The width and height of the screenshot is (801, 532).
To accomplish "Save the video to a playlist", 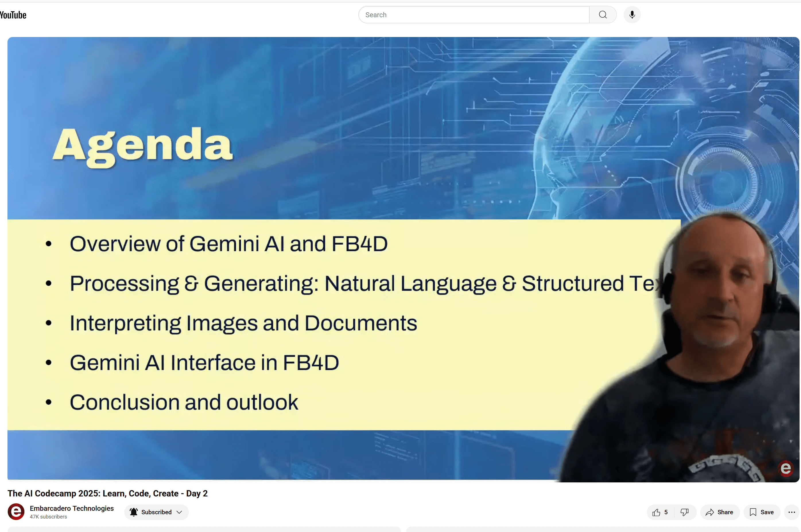I will click(x=762, y=512).
